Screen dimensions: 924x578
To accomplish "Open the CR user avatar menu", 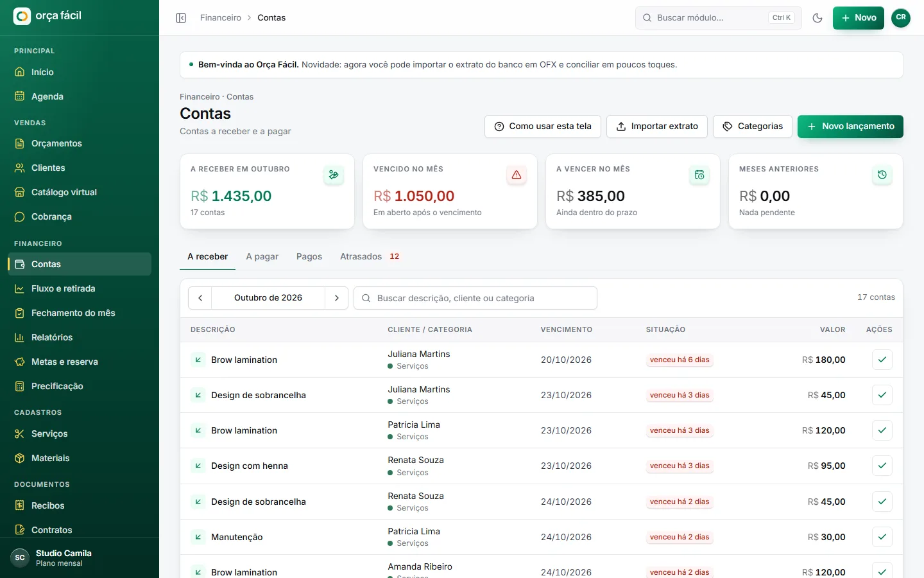I will tap(901, 18).
